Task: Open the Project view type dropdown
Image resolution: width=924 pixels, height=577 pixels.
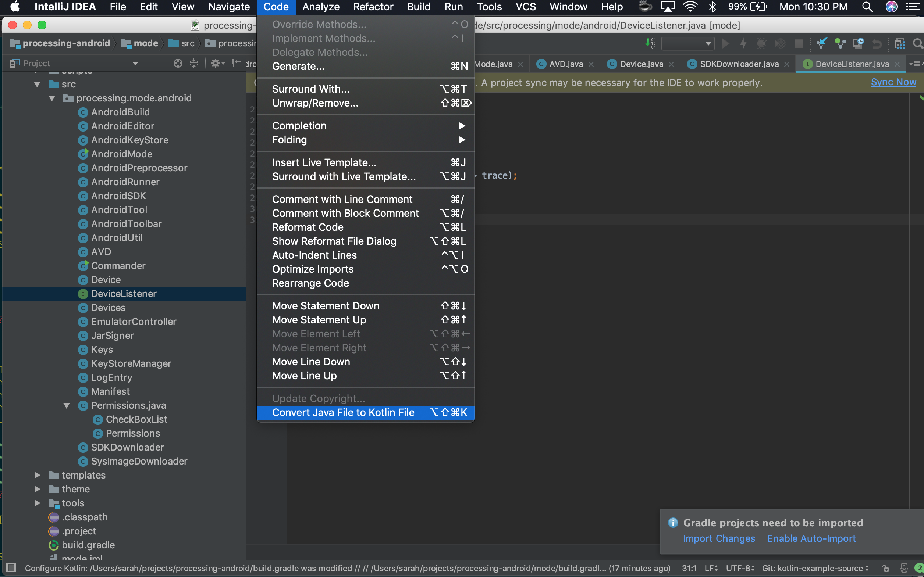Action: 135,64
